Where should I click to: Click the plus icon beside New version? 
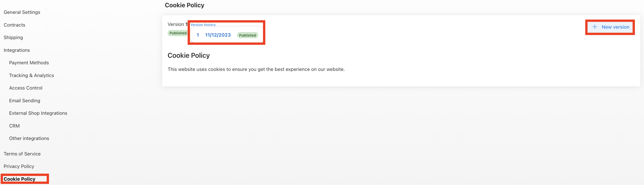point(595,27)
